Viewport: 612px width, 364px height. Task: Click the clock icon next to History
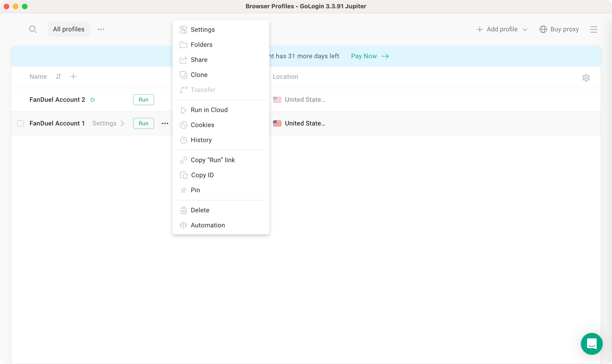[183, 140]
